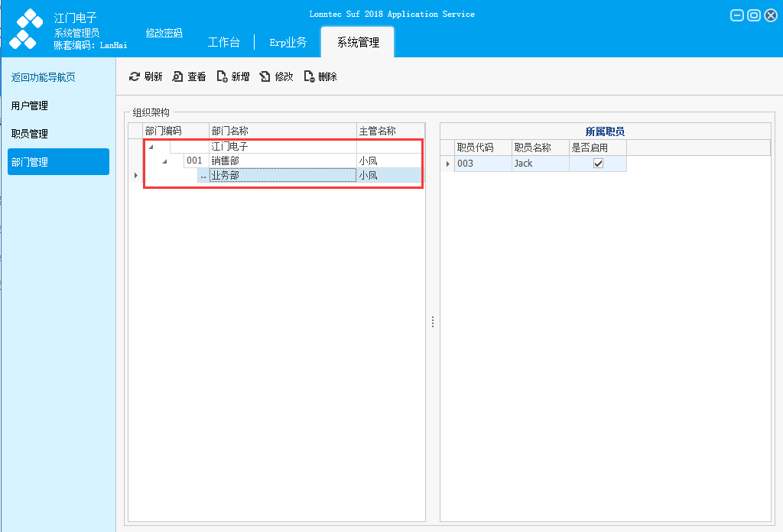Click the diamond application logo
Image resolution: width=783 pixels, height=532 pixels.
26,29
